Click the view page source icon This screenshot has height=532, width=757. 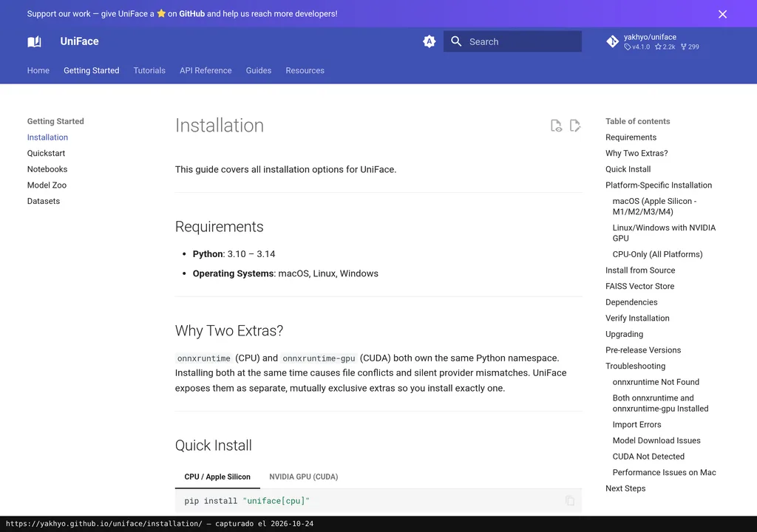[556, 126]
